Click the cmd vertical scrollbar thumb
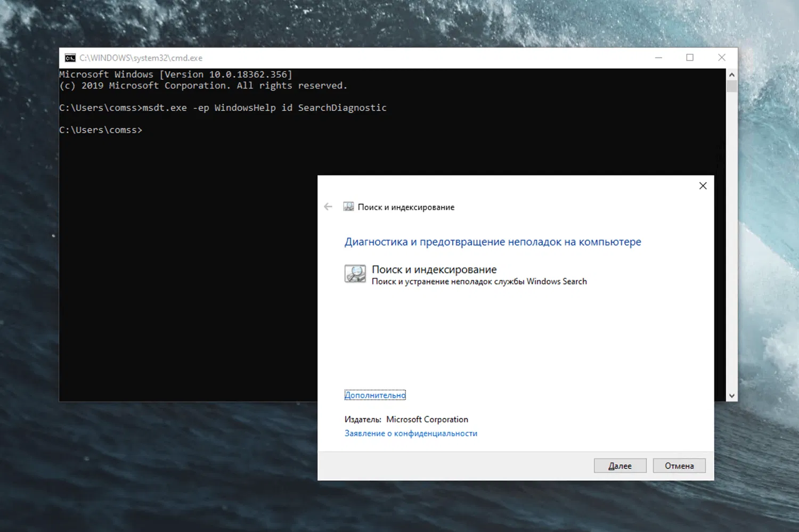 [x=732, y=86]
